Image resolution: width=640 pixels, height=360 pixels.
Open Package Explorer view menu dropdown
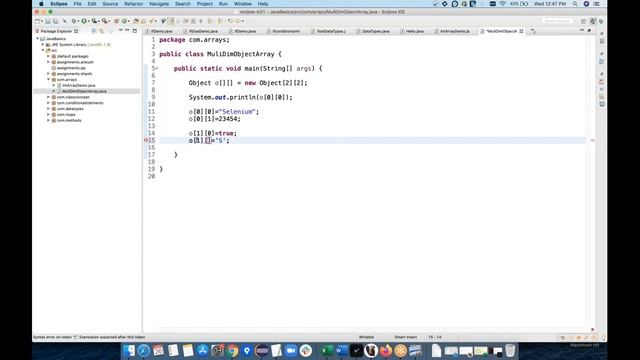tap(120, 31)
